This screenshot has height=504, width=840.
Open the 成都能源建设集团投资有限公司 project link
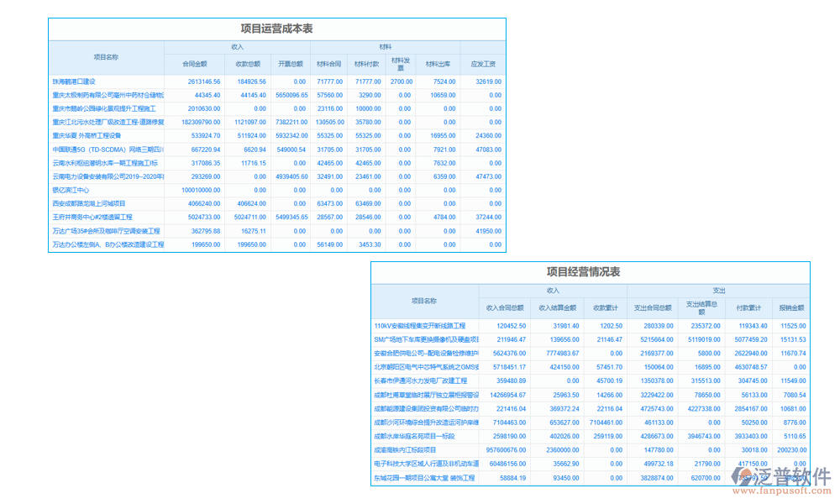coord(426,409)
